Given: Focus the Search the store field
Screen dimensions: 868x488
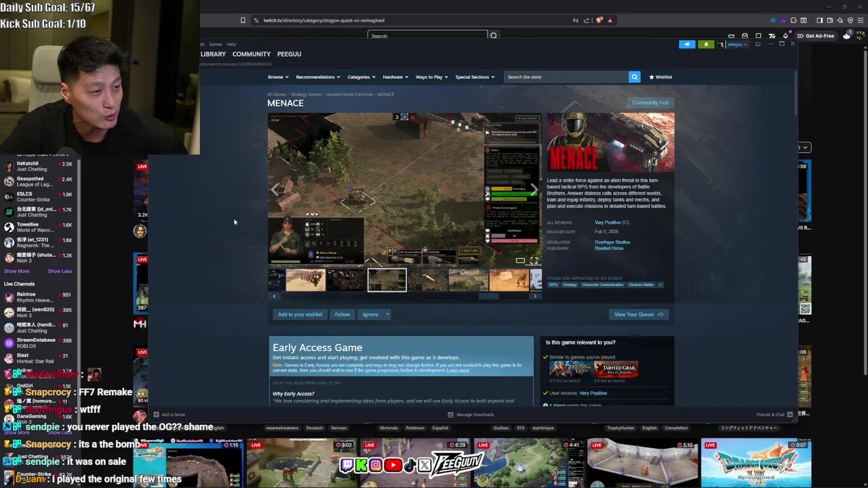Looking at the screenshot, I should coord(566,77).
